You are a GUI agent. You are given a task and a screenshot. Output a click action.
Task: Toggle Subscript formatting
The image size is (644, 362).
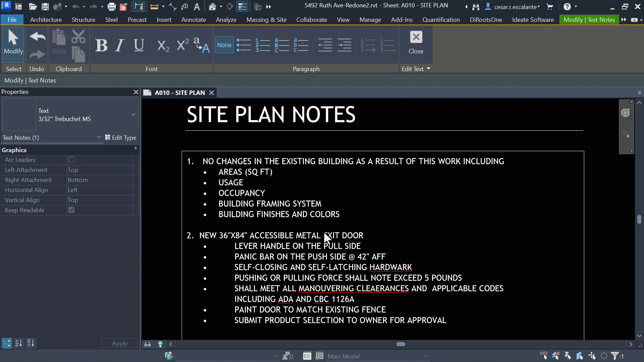(x=163, y=45)
